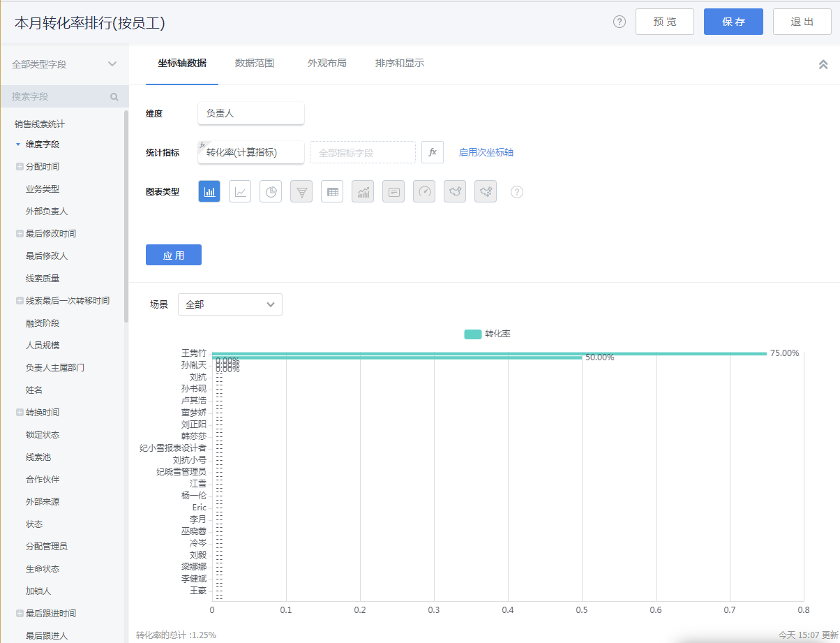Select 线索池 in the field list
This screenshot has height=643, width=840.
point(38,457)
